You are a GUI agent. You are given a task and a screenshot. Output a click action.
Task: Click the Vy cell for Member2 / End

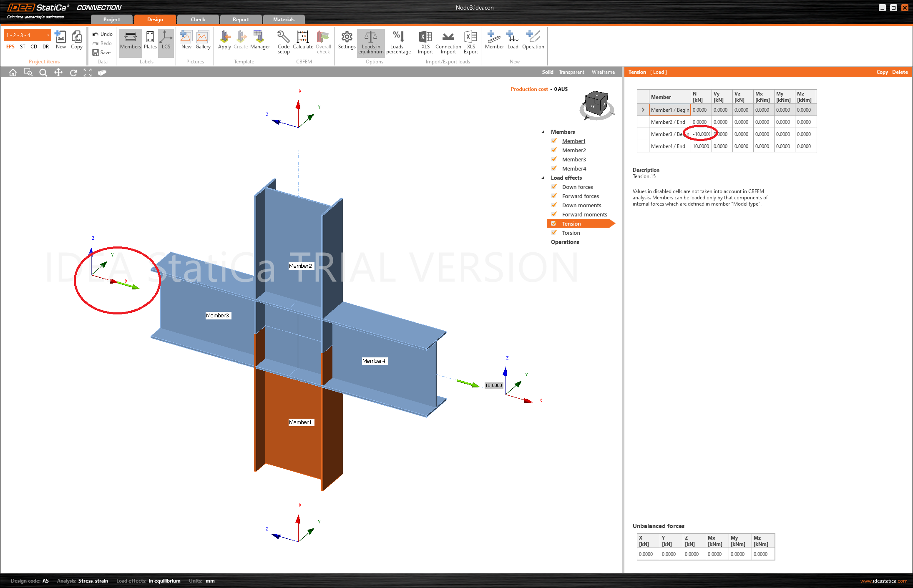[722, 122]
